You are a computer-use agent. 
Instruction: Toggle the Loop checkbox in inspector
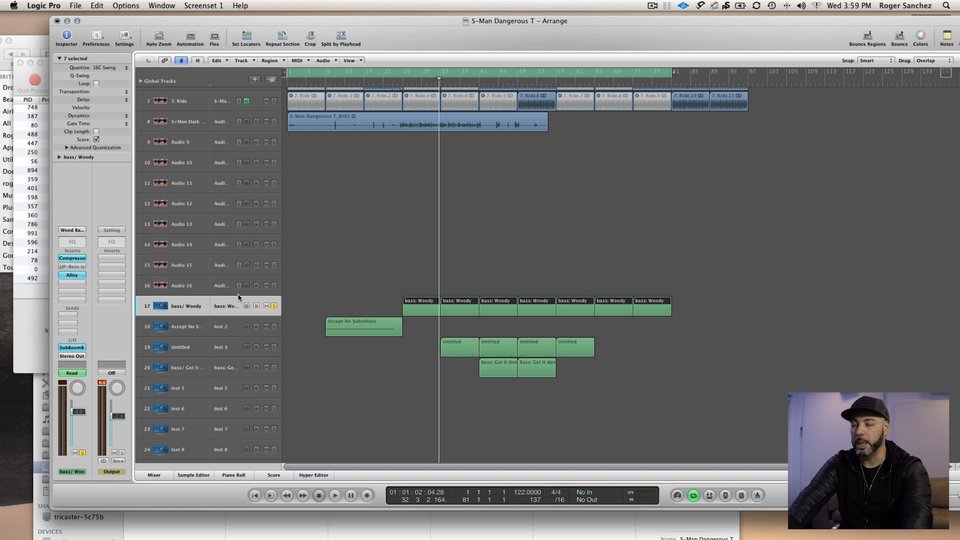[x=96, y=83]
